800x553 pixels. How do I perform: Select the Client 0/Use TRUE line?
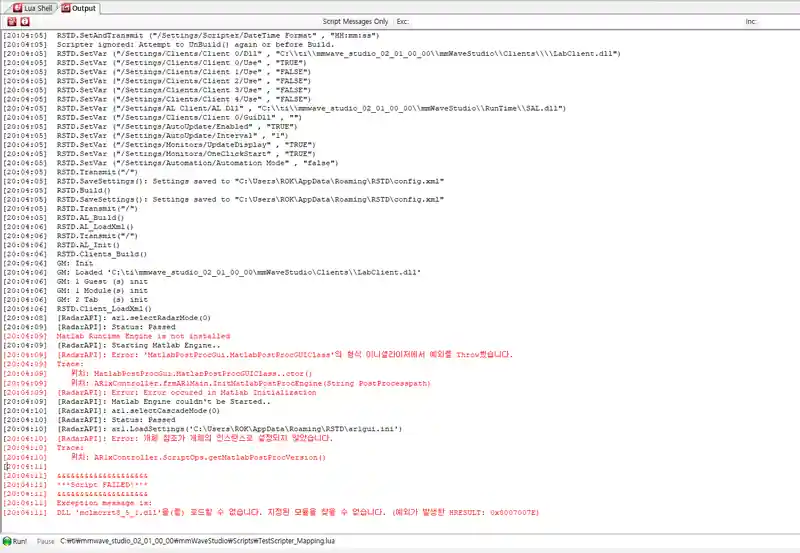(x=156, y=63)
